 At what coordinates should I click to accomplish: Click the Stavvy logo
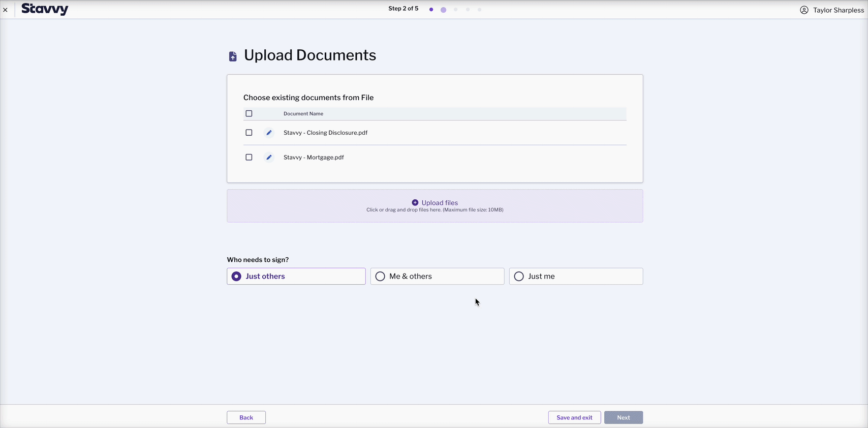tap(45, 9)
